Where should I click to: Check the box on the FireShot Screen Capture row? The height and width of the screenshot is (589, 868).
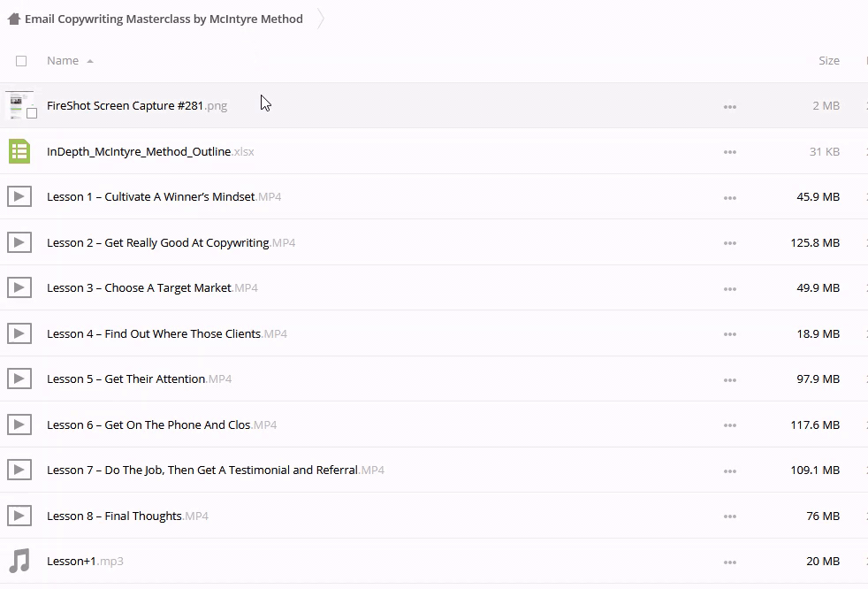tap(32, 113)
